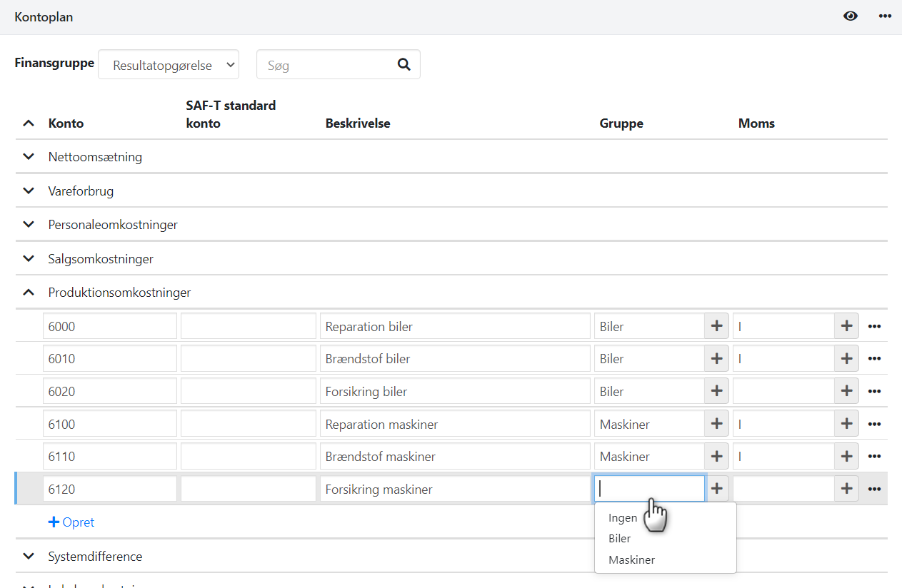The width and height of the screenshot is (902, 588).
Task: Choose Maskiner in the group dropdown list
Action: (631, 560)
